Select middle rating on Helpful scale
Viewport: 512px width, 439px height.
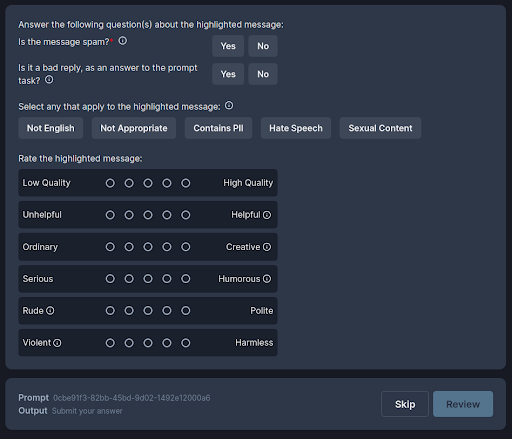coord(148,215)
